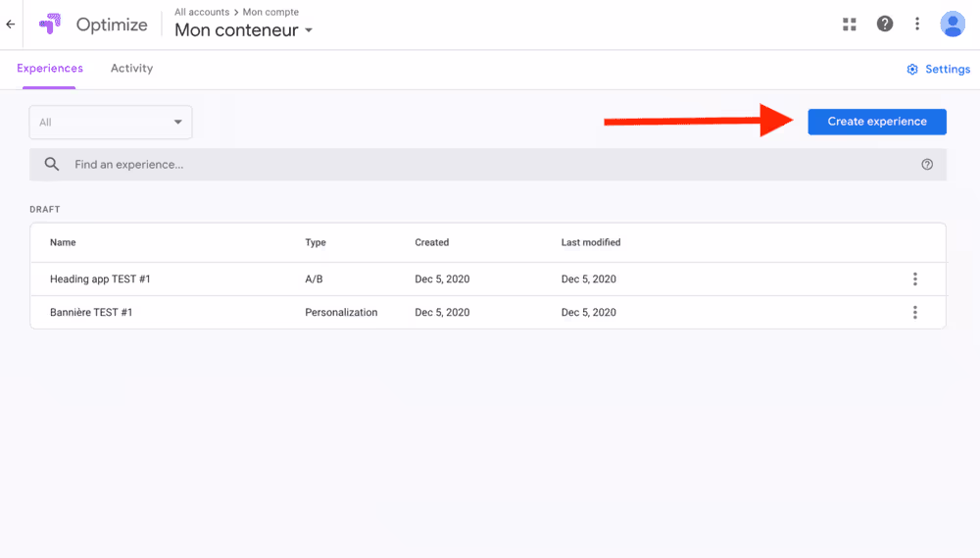Click the A/B type cell

coord(314,279)
